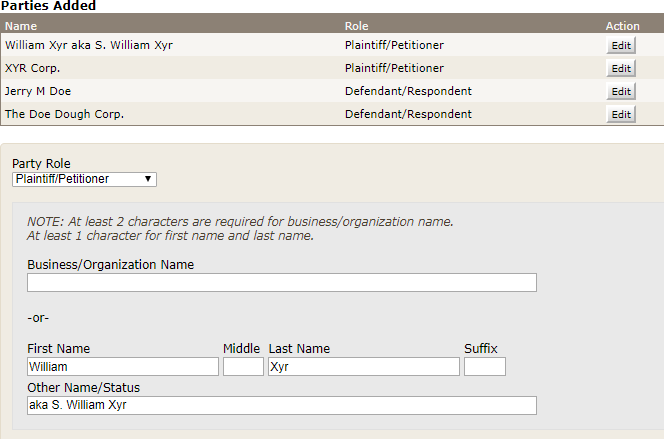Click the Last Name field containing Xyr
Image resolution: width=664 pixels, height=439 pixels.
click(363, 367)
